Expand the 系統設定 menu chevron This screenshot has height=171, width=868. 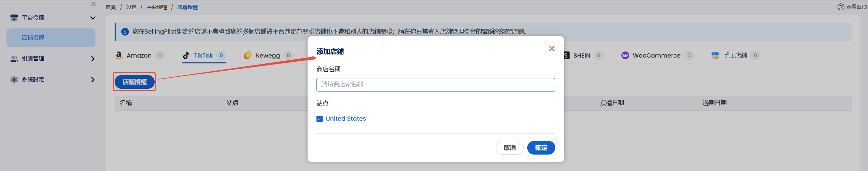[x=93, y=80]
